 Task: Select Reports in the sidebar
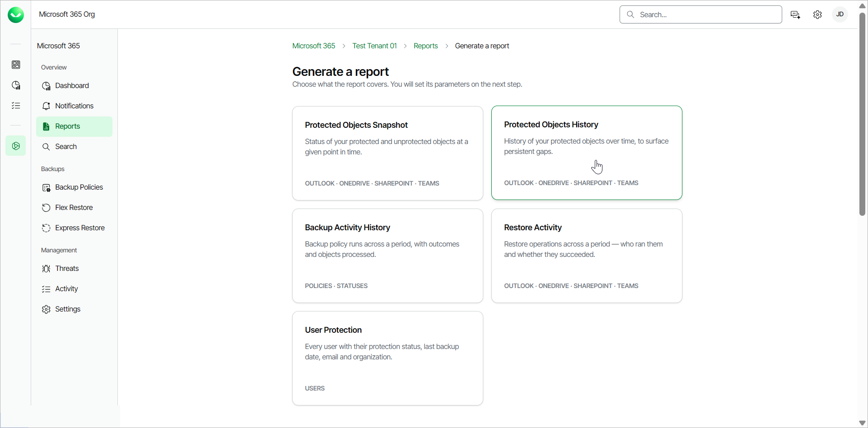pos(74,126)
